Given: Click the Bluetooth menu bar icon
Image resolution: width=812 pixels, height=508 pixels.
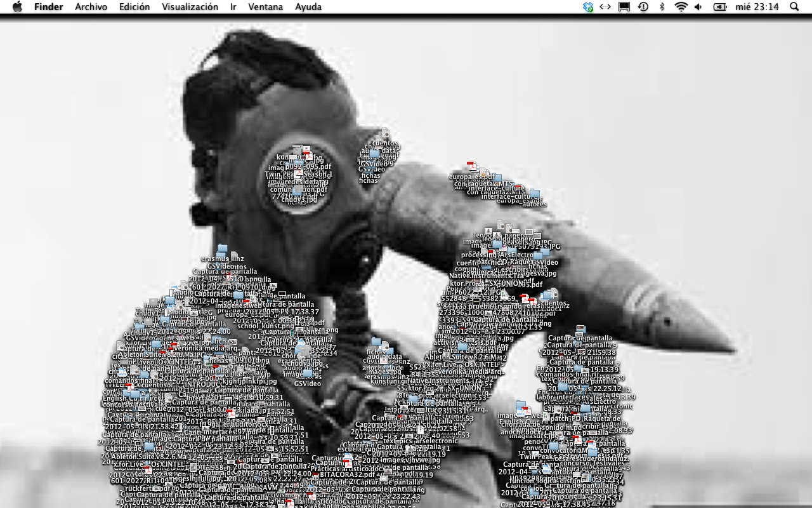Looking at the screenshot, I should [x=662, y=7].
